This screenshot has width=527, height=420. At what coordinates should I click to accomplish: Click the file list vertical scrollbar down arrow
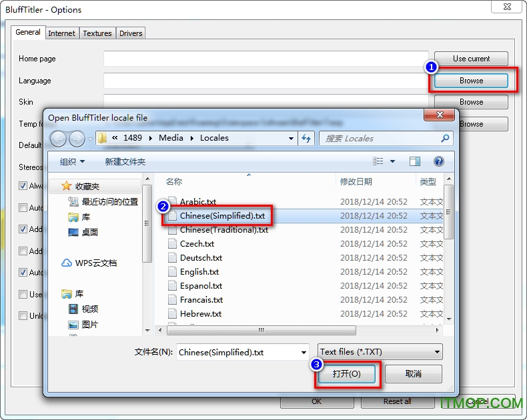pyautogui.click(x=449, y=319)
